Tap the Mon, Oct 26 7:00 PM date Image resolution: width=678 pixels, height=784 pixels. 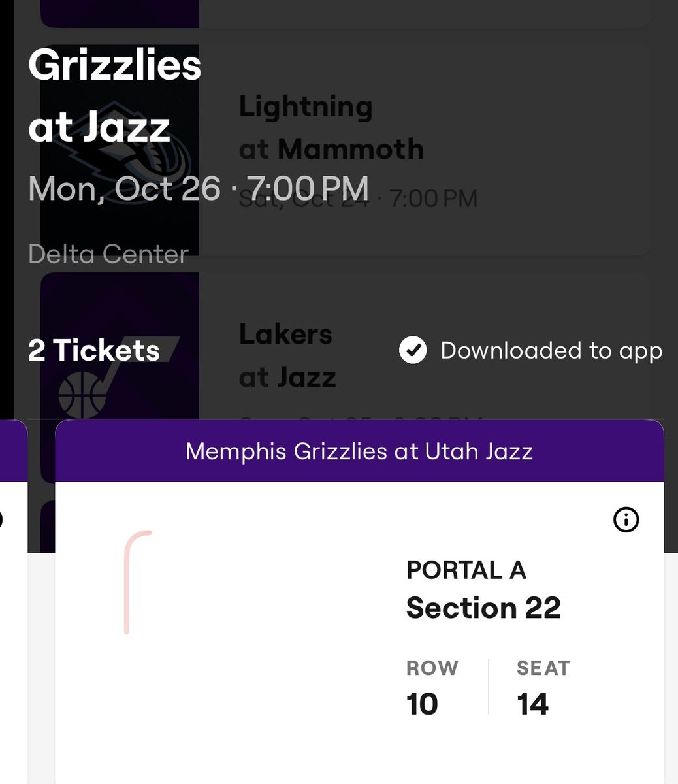[x=199, y=188]
